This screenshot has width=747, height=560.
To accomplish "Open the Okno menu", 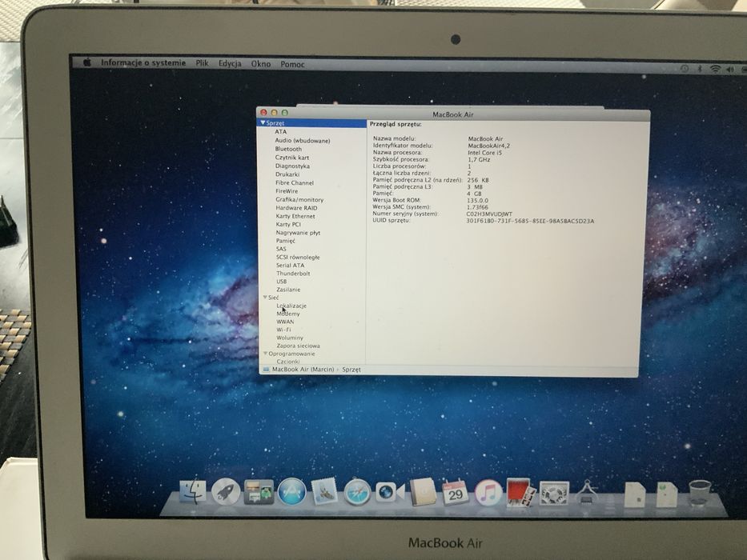I will (260, 64).
